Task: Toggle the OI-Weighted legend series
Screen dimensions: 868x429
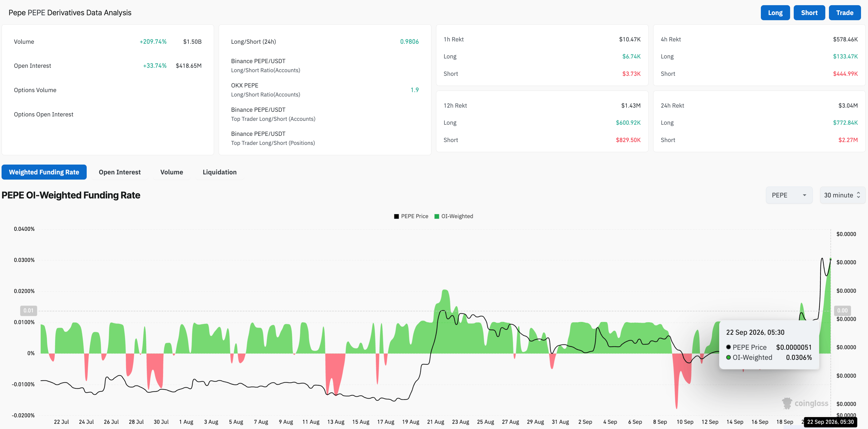Action: point(454,216)
